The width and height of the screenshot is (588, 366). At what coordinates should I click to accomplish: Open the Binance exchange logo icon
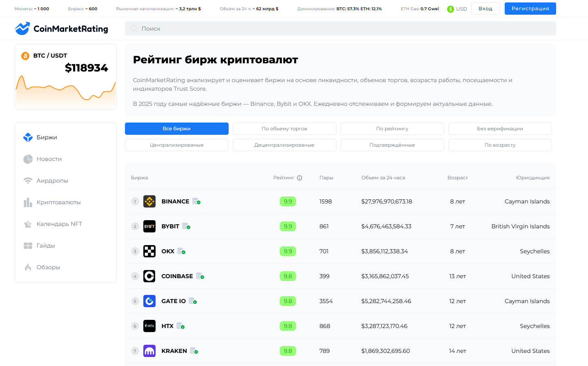point(149,201)
